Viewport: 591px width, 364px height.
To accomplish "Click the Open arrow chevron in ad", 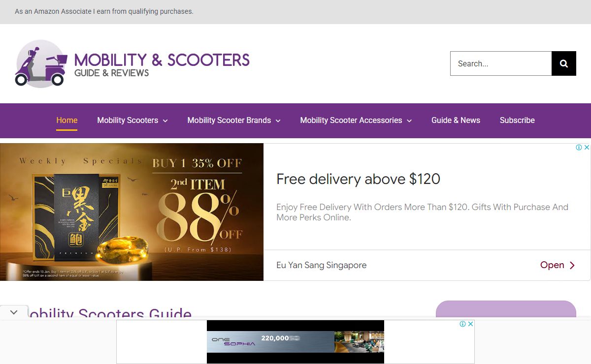I will click(x=572, y=266).
